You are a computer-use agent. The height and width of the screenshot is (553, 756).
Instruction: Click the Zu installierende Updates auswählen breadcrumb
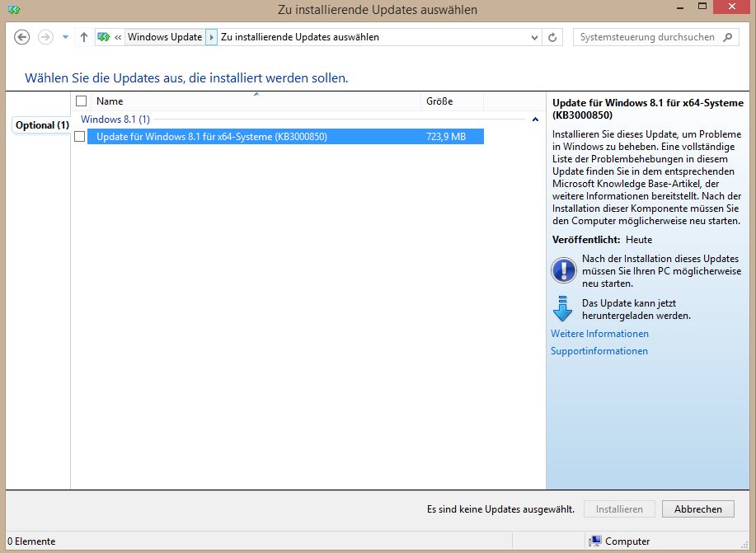coord(300,37)
